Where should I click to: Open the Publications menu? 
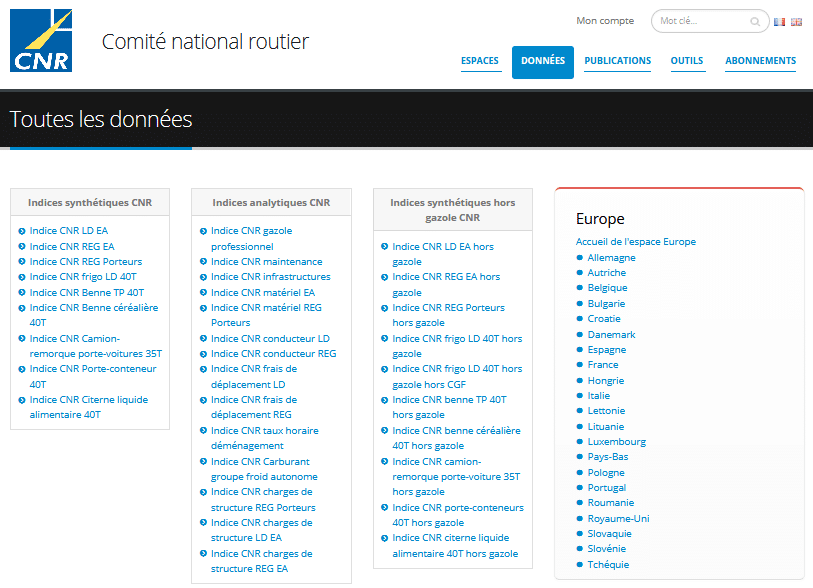[x=617, y=61]
